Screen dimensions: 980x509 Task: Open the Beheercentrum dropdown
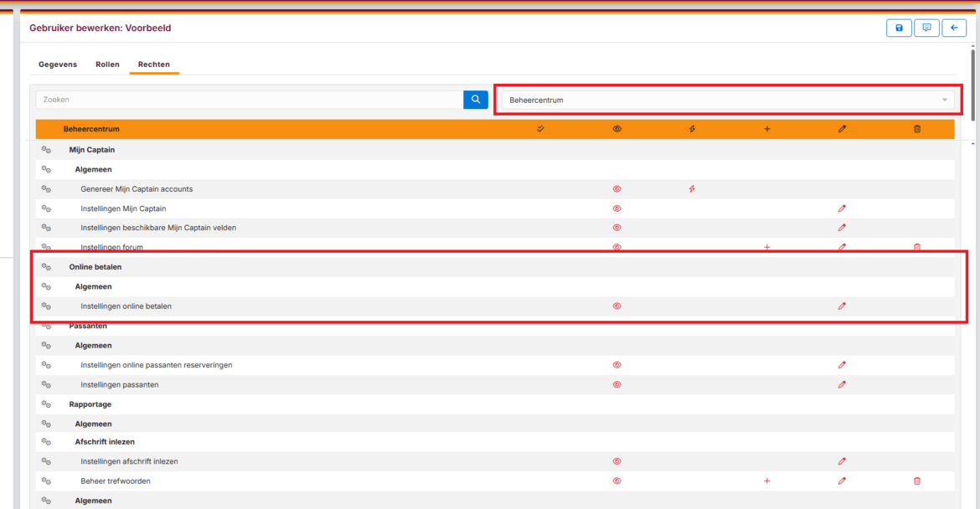click(x=727, y=100)
